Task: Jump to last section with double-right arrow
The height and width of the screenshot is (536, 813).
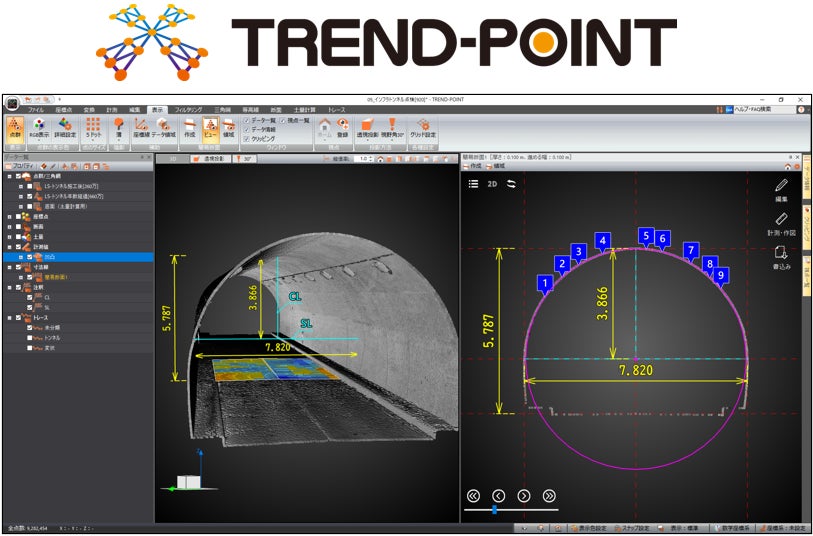Action: tap(549, 496)
